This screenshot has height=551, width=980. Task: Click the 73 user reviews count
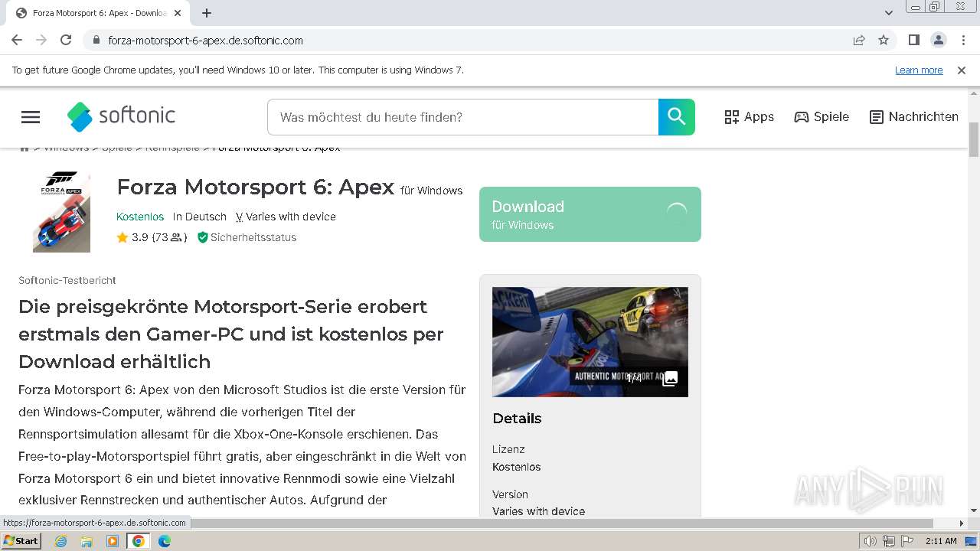pyautogui.click(x=169, y=237)
